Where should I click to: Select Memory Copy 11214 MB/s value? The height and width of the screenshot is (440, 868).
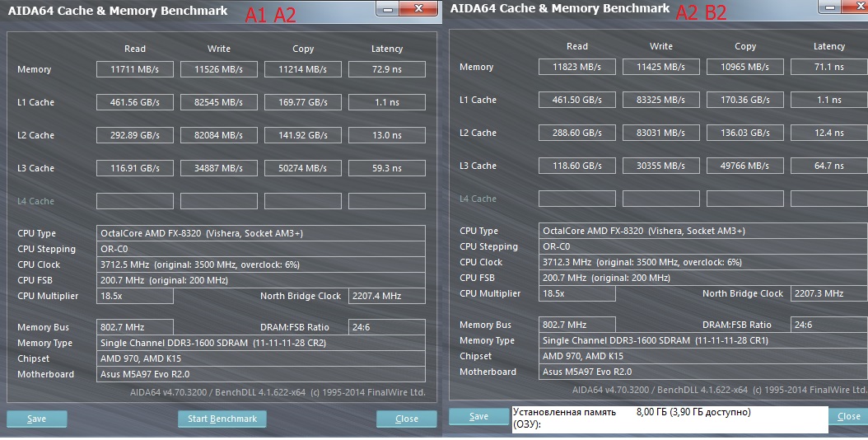coord(303,69)
